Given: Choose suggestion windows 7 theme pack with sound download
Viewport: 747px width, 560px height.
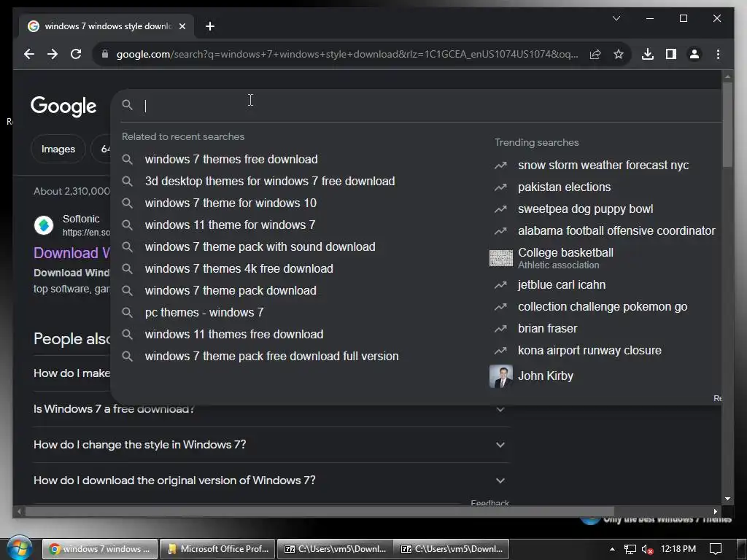Looking at the screenshot, I should pos(260,246).
